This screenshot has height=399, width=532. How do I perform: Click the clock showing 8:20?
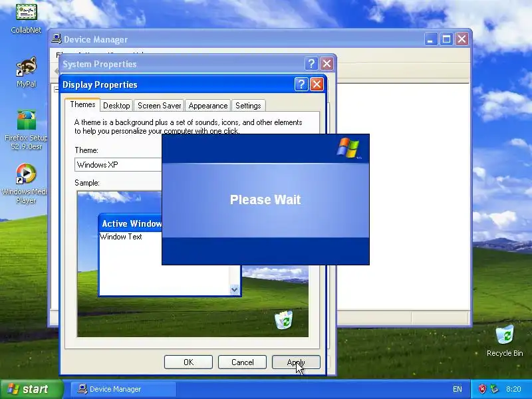point(513,389)
